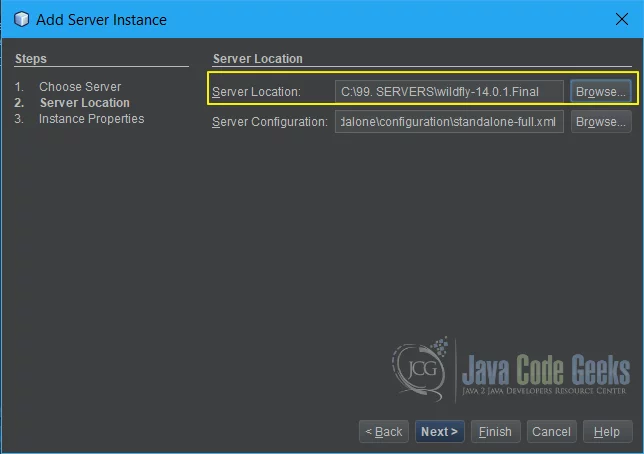This screenshot has width=644, height=454.
Task: Click the 'Server Configuration:' field label
Action: (x=270, y=122)
